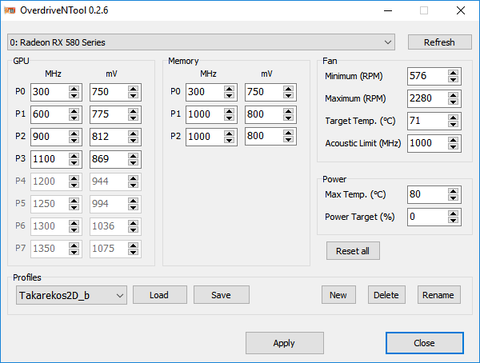Decrease GPU P1 mV with down arrow
480x363 pixels.
(x=133, y=118)
